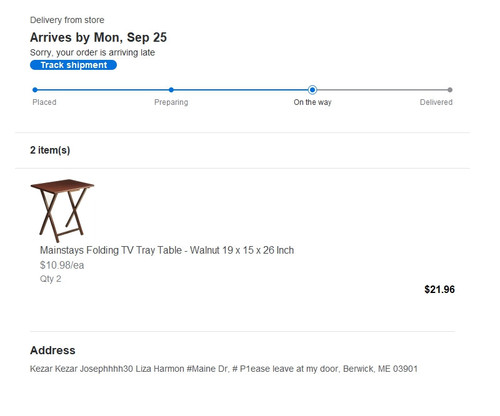Click the On the way label

tap(312, 102)
